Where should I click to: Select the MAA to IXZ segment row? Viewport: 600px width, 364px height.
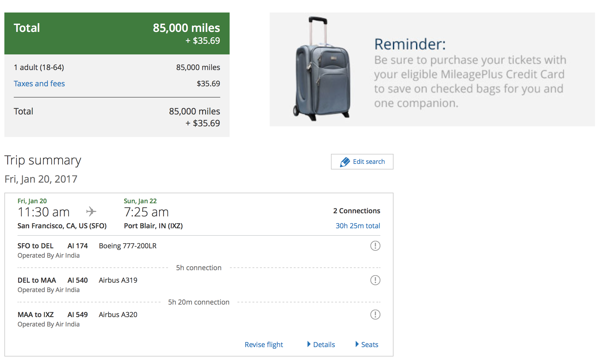pos(199,319)
